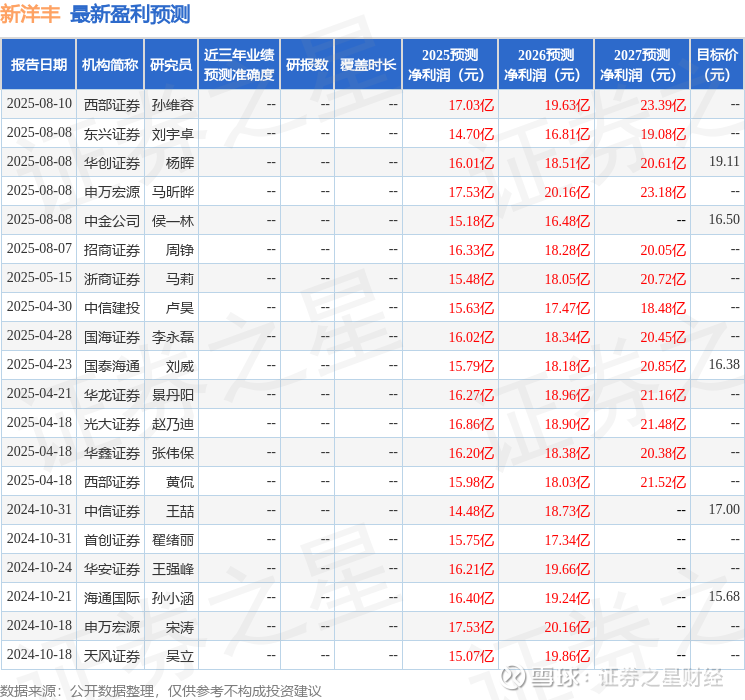Click the 17.03亿 profit value
Image resolution: width=745 pixels, height=700 pixels.
point(471,105)
